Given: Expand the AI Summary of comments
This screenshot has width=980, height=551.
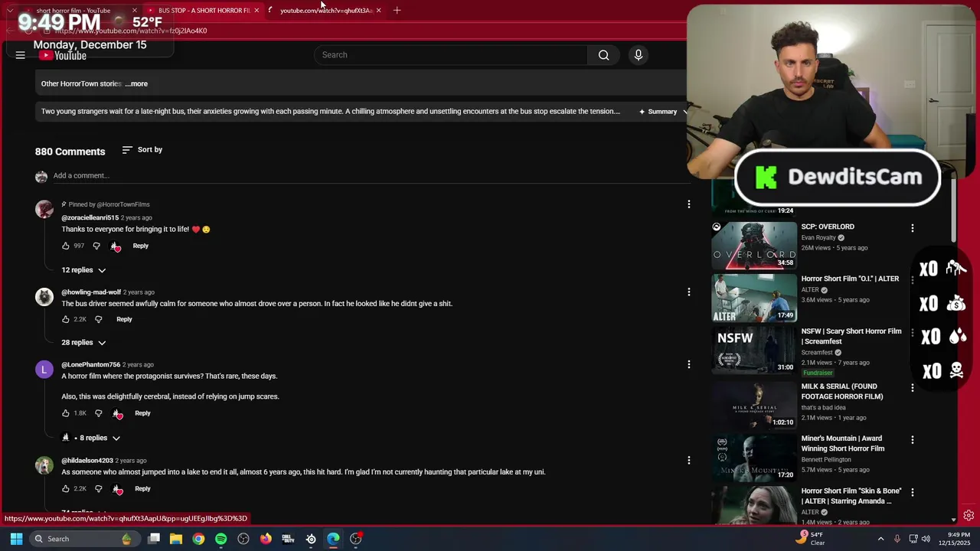Looking at the screenshot, I should pyautogui.click(x=663, y=112).
